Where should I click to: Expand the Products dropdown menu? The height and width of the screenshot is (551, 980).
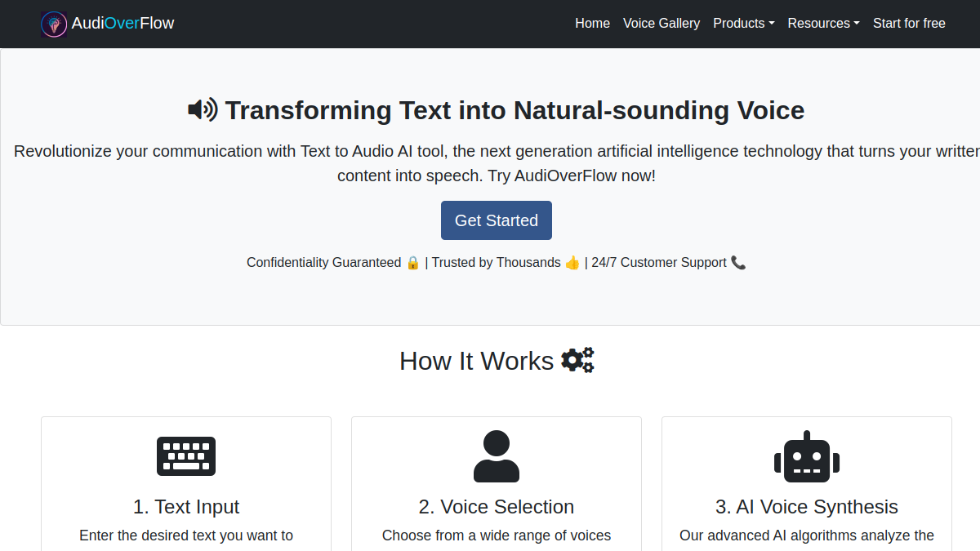coord(744,24)
